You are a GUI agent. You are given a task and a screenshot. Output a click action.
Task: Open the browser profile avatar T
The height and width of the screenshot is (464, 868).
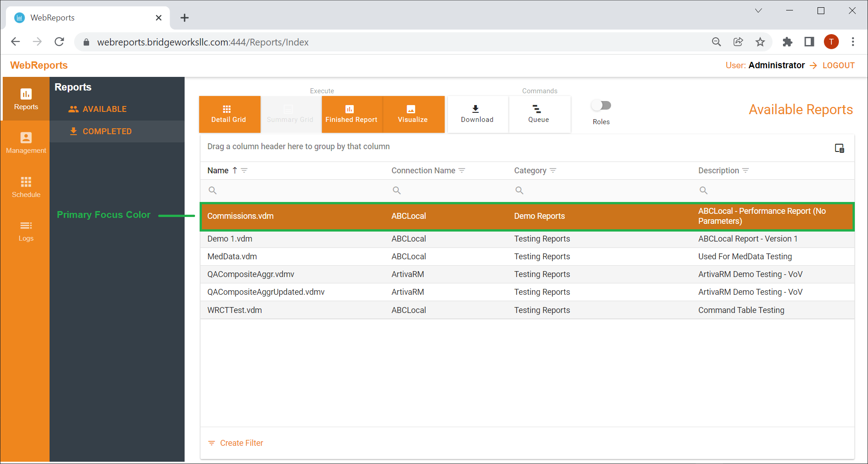831,42
